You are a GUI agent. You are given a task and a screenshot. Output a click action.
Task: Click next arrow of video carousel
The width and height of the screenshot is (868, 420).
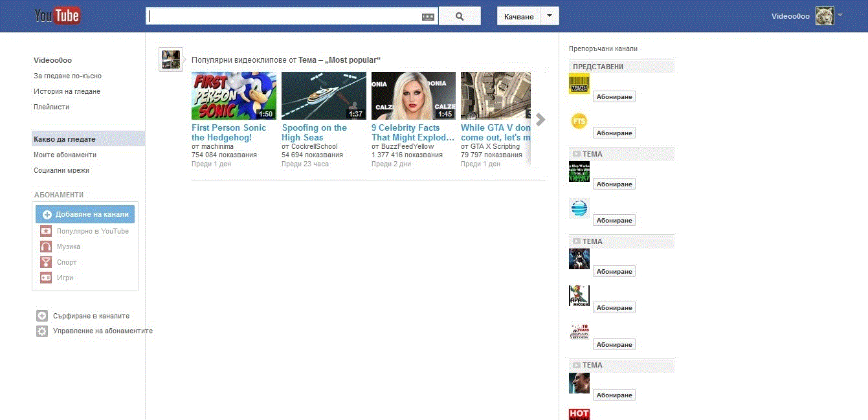tap(540, 120)
